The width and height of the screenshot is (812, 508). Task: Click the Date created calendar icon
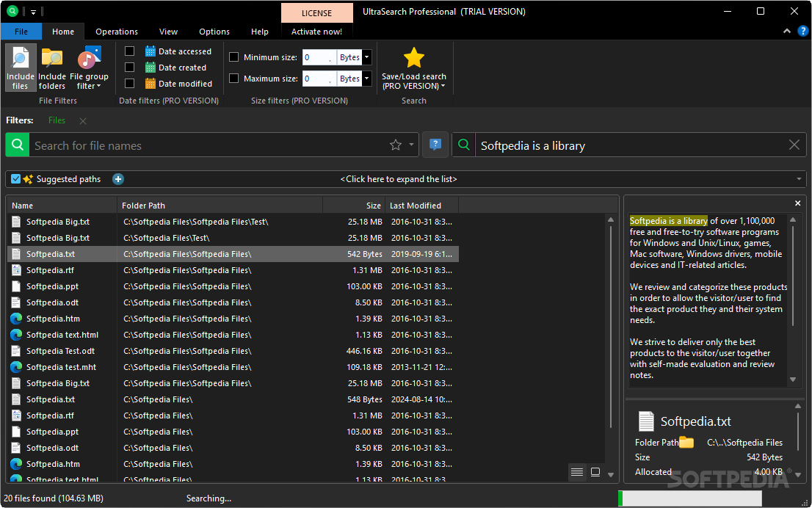(x=151, y=68)
